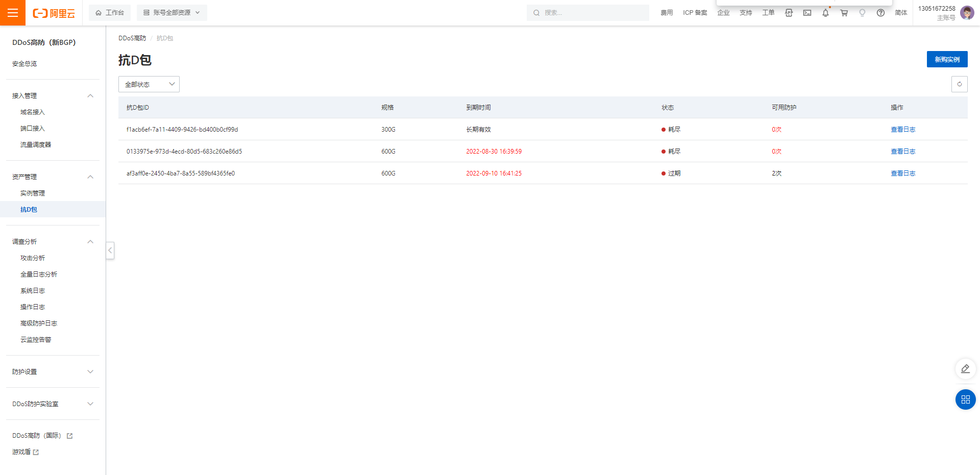Open 域名接入 in the sidebar

click(x=33, y=112)
